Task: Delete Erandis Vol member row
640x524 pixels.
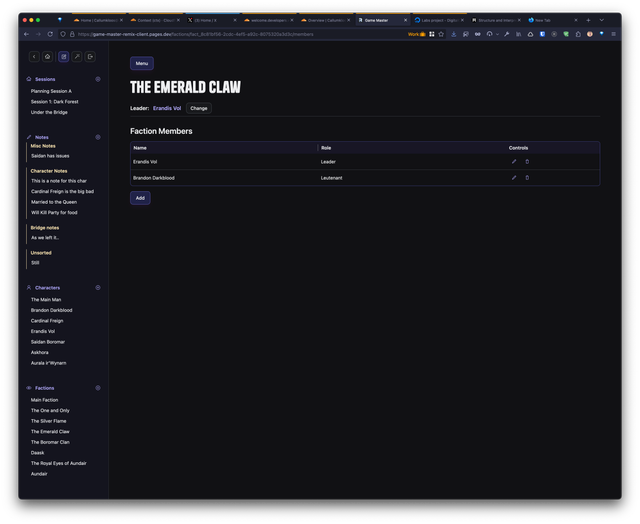Action: tap(527, 162)
